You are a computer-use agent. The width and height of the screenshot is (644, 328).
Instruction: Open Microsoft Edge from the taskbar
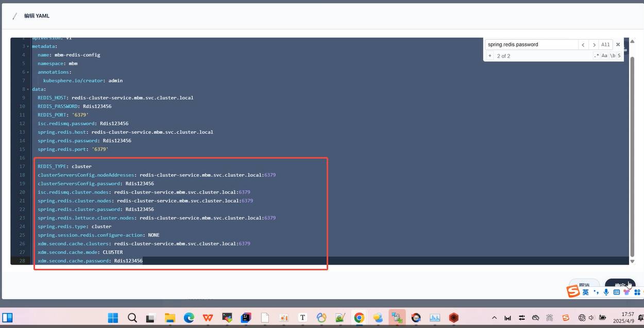[189, 318]
